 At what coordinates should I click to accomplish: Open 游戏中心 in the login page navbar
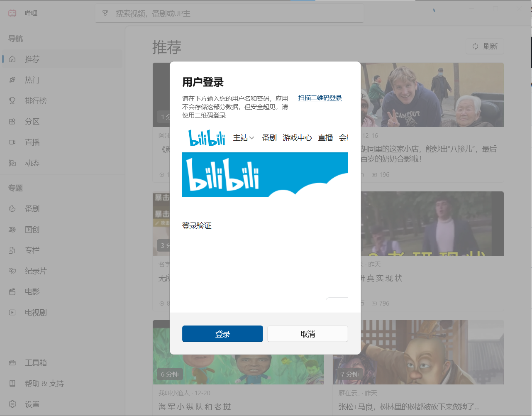[x=297, y=137]
